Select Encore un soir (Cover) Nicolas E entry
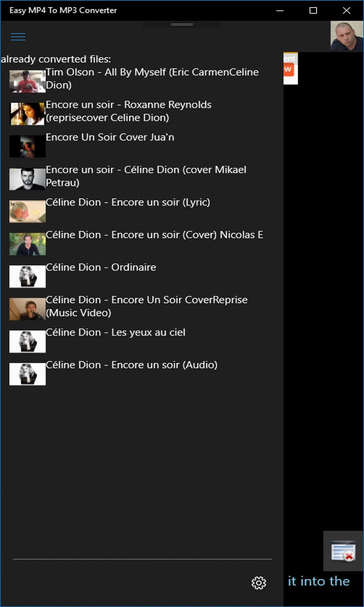364x607 pixels. coord(155,235)
